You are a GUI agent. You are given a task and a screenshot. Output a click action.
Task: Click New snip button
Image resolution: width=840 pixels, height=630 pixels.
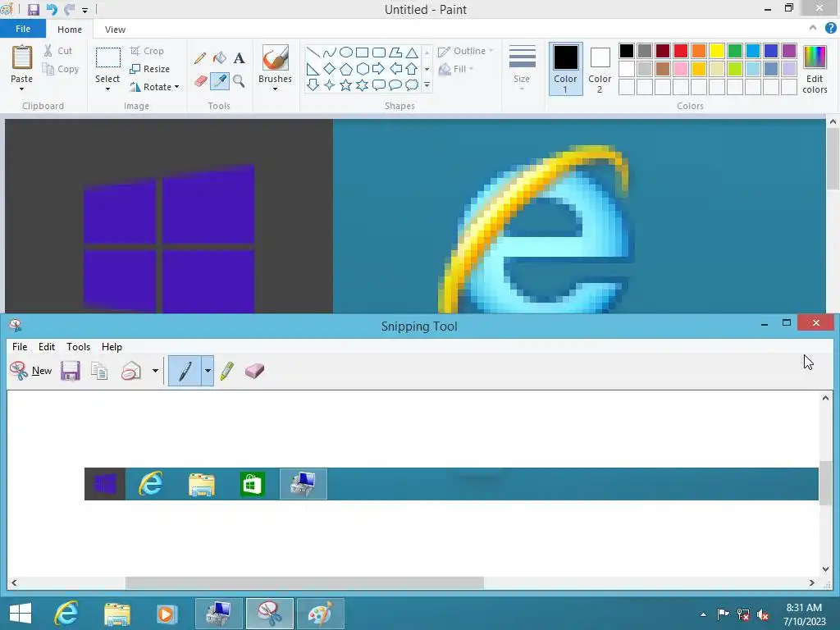(x=30, y=371)
